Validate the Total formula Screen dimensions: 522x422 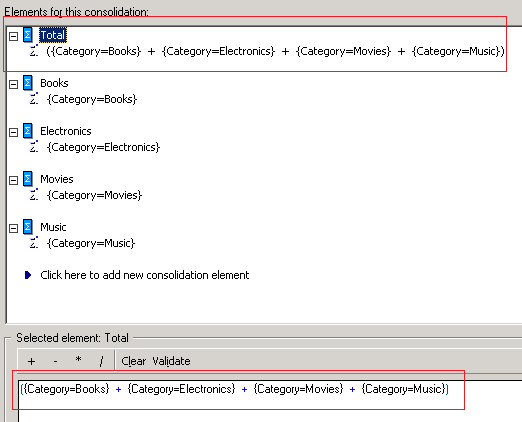171,361
